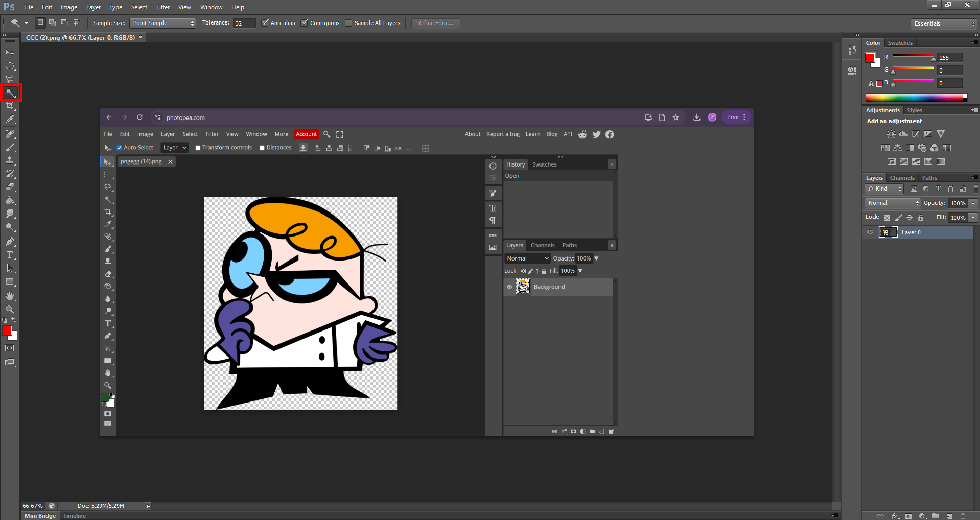Open the Normal blend mode dropdown in Layers
This screenshot has width=980, height=520.
pos(893,203)
